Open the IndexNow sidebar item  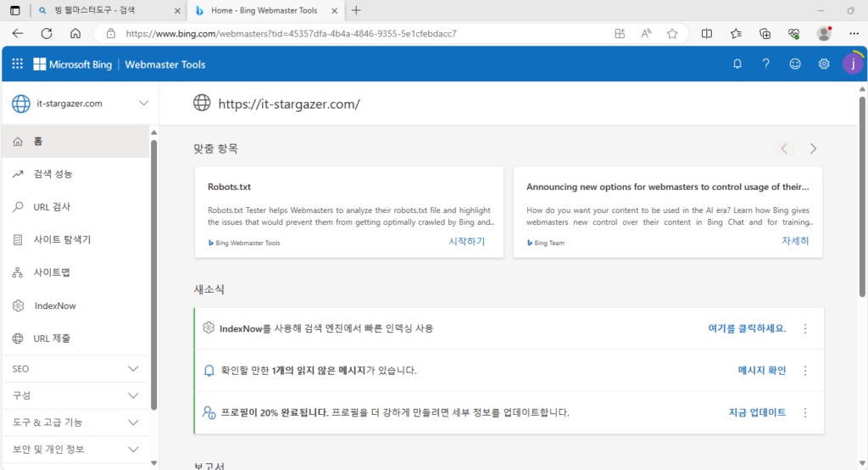[75, 305]
